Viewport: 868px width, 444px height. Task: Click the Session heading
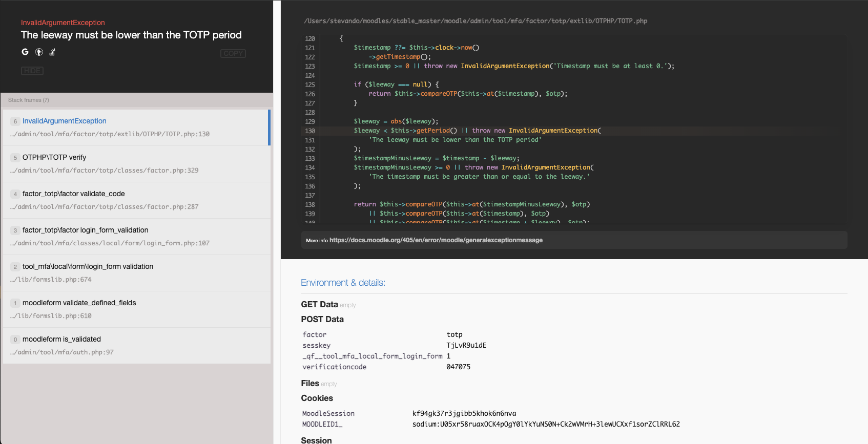pos(316,440)
